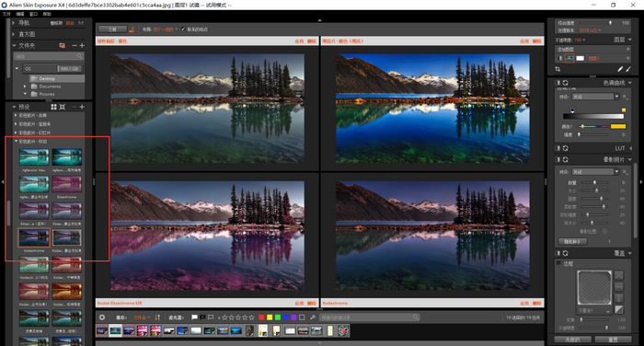Toggle the 色调曲线 panel on/off switch
This screenshot has height=346, width=644.
click(558, 83)
